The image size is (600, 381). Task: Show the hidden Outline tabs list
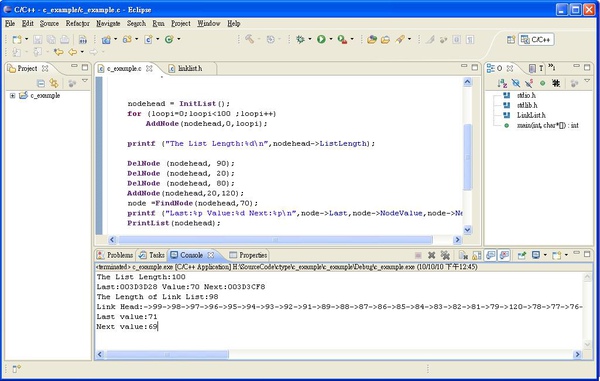[551, 68]
